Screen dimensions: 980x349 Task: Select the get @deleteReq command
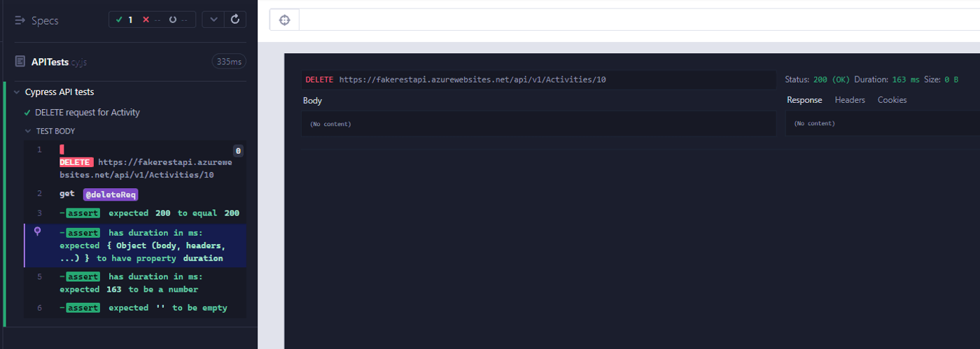point(134,194)
